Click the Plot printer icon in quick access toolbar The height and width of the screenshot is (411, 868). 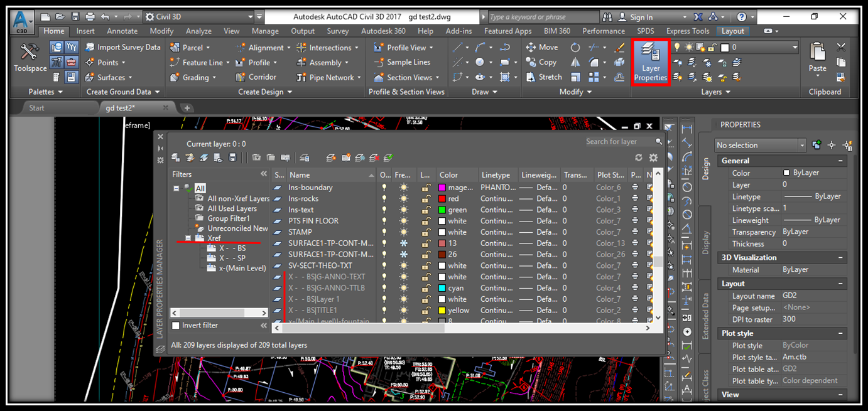(x=90, y=17)
